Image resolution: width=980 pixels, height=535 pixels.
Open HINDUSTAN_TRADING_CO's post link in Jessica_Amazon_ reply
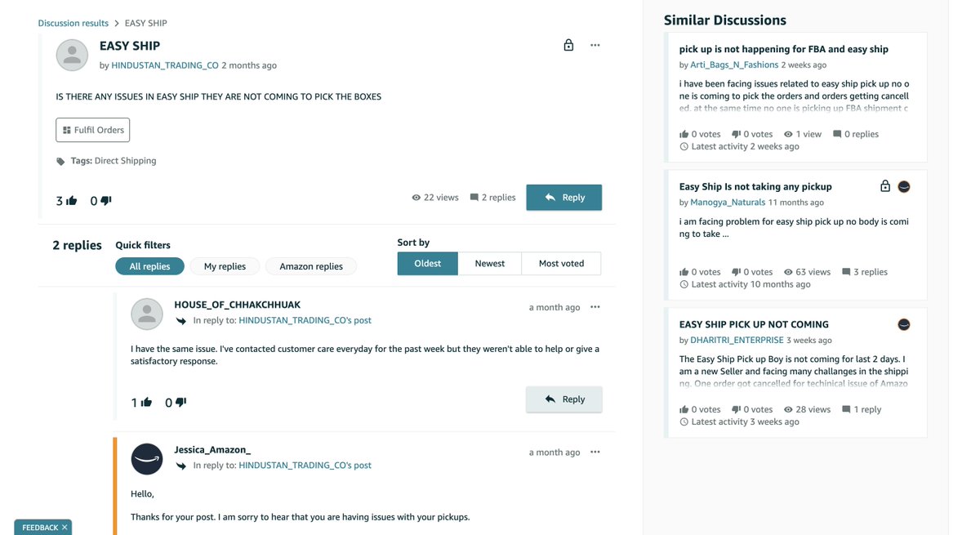coord(305,466)
